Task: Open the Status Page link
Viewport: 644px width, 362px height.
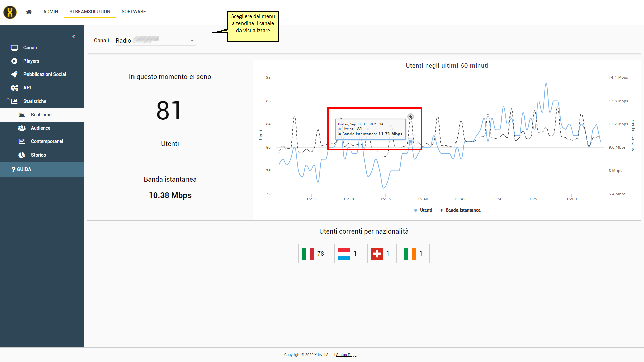Action: tap(346, 355)
